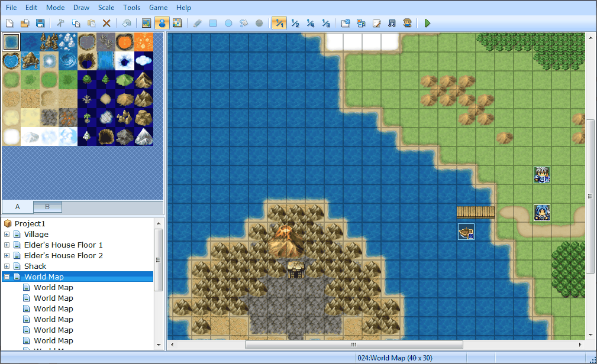Switch to tileset tab A
This screenshot has width=597, height=364.
point(18,207)
